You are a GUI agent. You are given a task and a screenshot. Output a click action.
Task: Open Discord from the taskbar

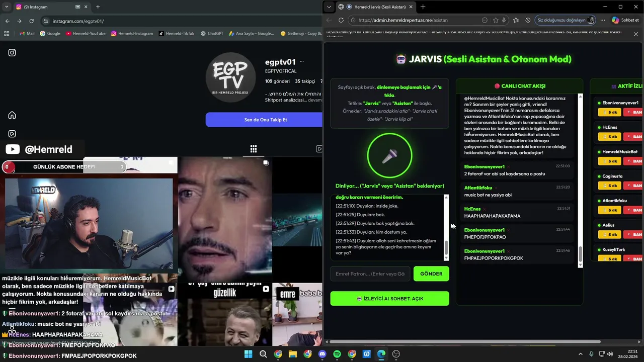(323, 354)
